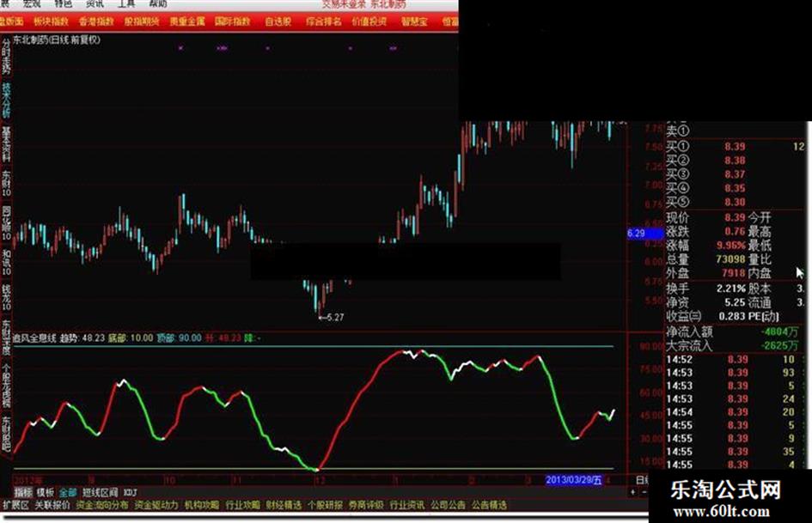This screenshot has height=523, width=812.
Task: Select the 短线区间 tab below chart
Action: [100, 492]
